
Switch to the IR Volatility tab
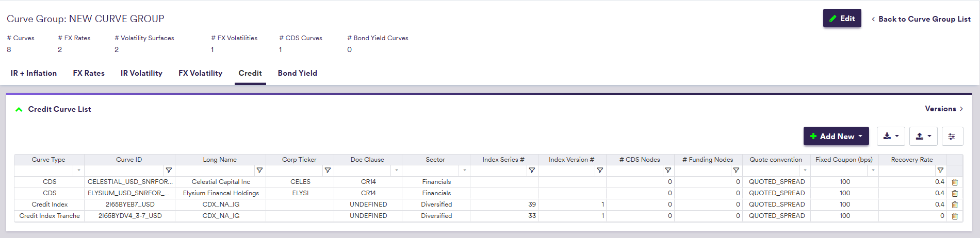point(141,73)
